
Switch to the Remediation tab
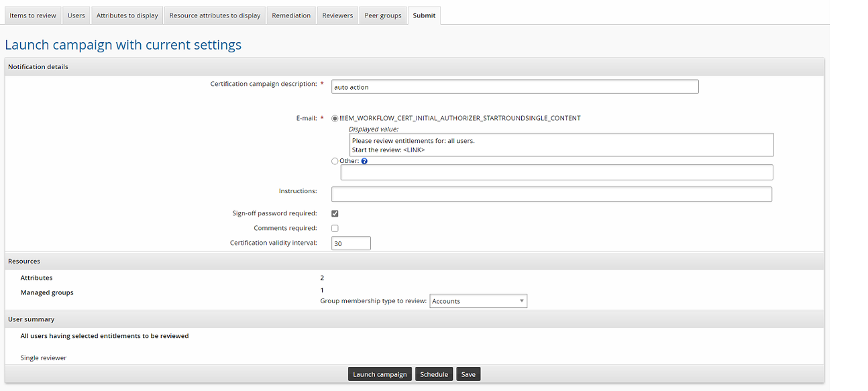point(291,15)
